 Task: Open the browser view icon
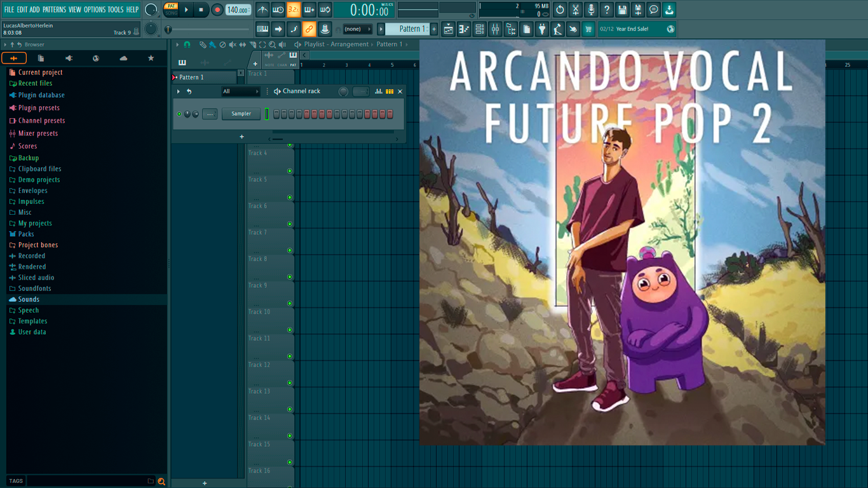(511, 29)
